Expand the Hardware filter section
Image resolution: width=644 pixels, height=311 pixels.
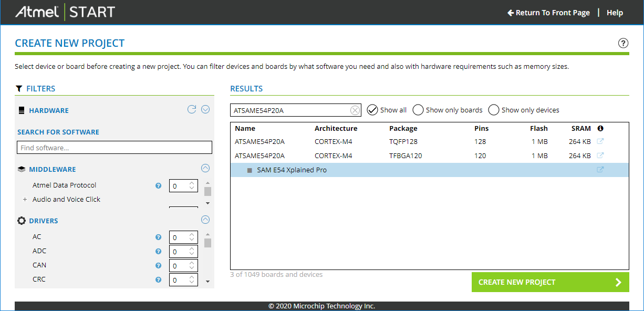(205, 109)
